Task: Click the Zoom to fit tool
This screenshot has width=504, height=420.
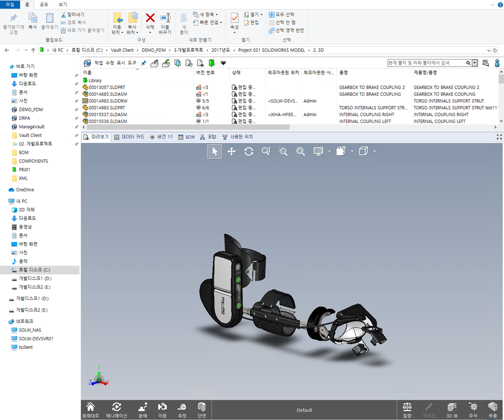Action: [300, 152]
